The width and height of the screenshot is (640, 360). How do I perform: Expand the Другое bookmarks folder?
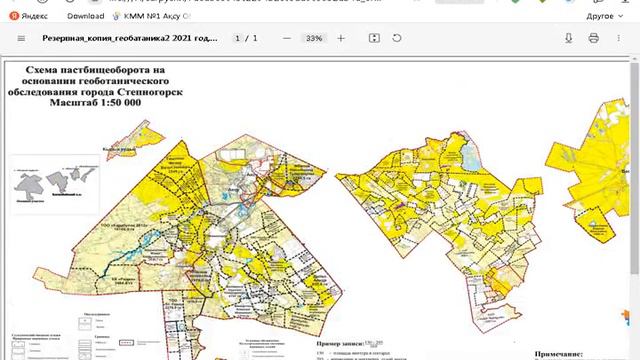coord(604,16)
